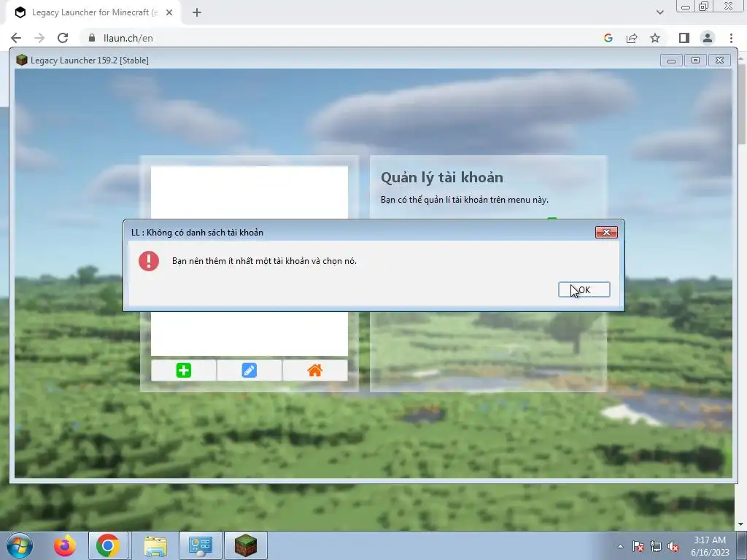Open the clock showing 3:17 AM
Image resolution: width=747 pixels, height=560 pixels.
tap(710, 546)
